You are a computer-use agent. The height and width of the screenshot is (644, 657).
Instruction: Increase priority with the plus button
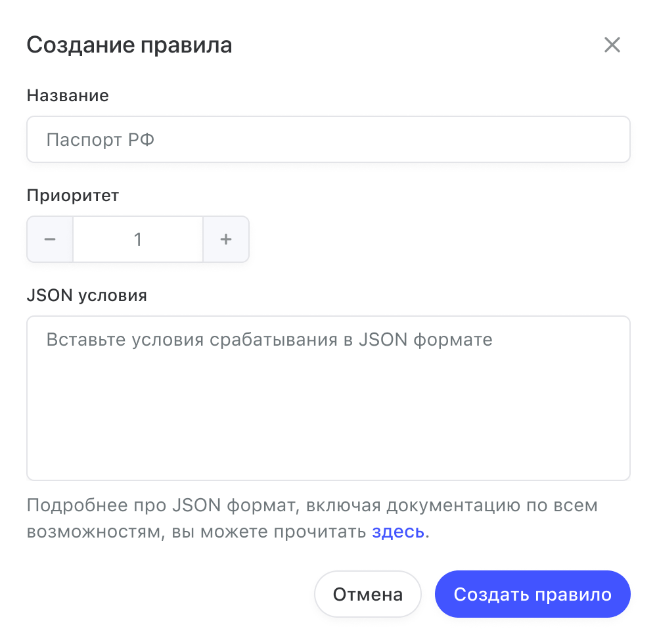[x=226, y=239]
